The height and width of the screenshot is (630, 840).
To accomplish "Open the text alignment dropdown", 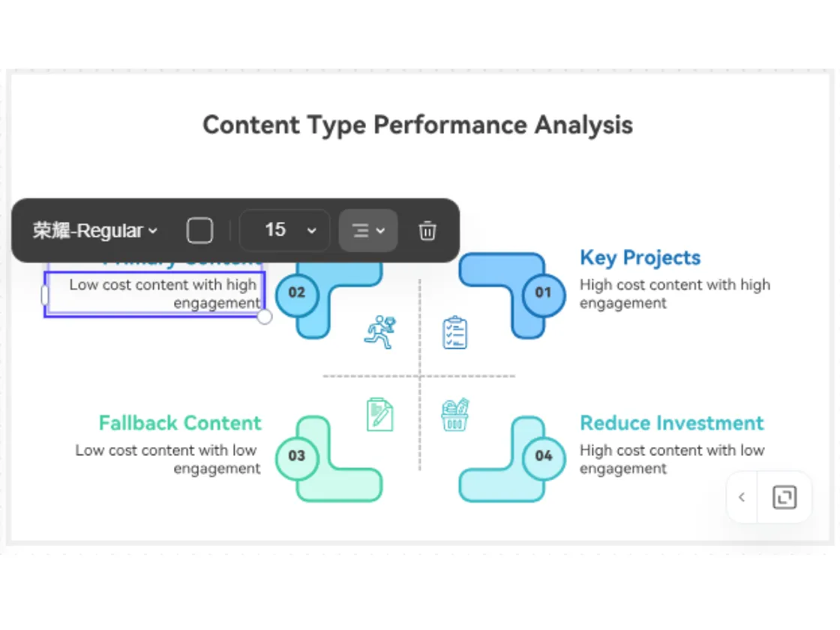I will (368, 231).
